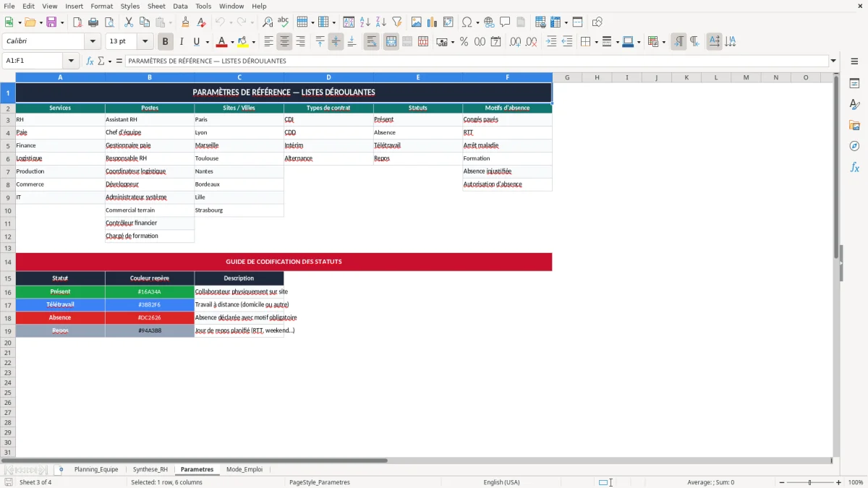Switch to Planning_Equipe sheet tab
This screenshot has height=488, width=868.
click(96, 469)
